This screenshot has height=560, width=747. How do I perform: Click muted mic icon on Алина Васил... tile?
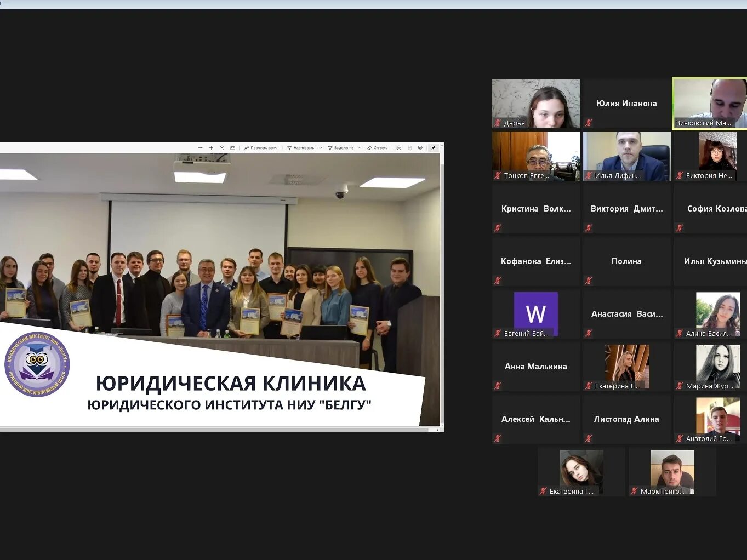coord(680,333)
